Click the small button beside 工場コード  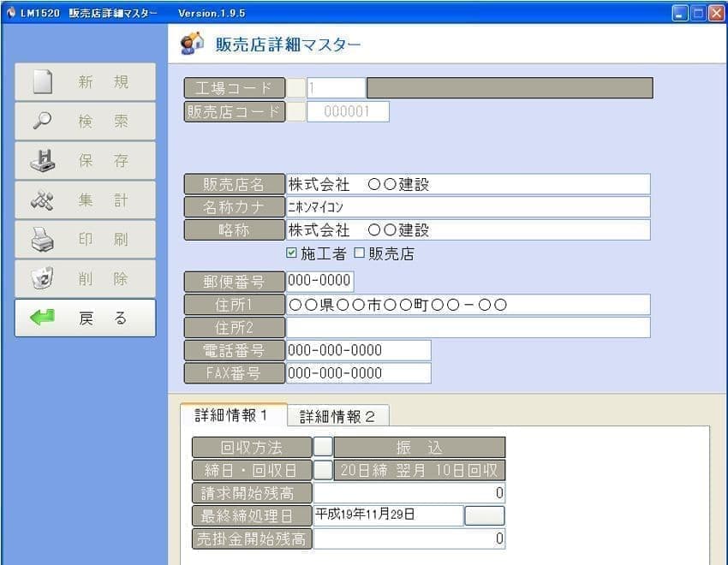295,88
